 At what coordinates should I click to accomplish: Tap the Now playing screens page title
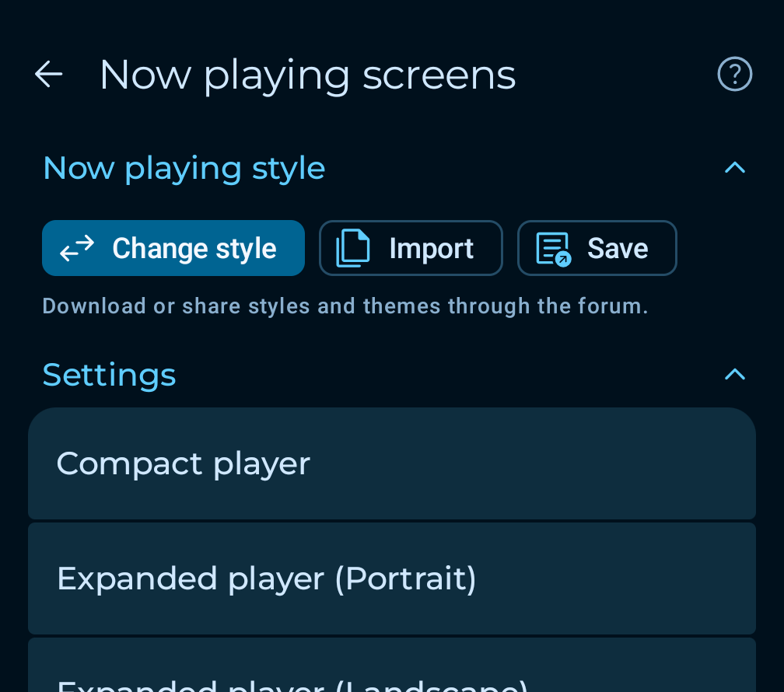point(307,75)
